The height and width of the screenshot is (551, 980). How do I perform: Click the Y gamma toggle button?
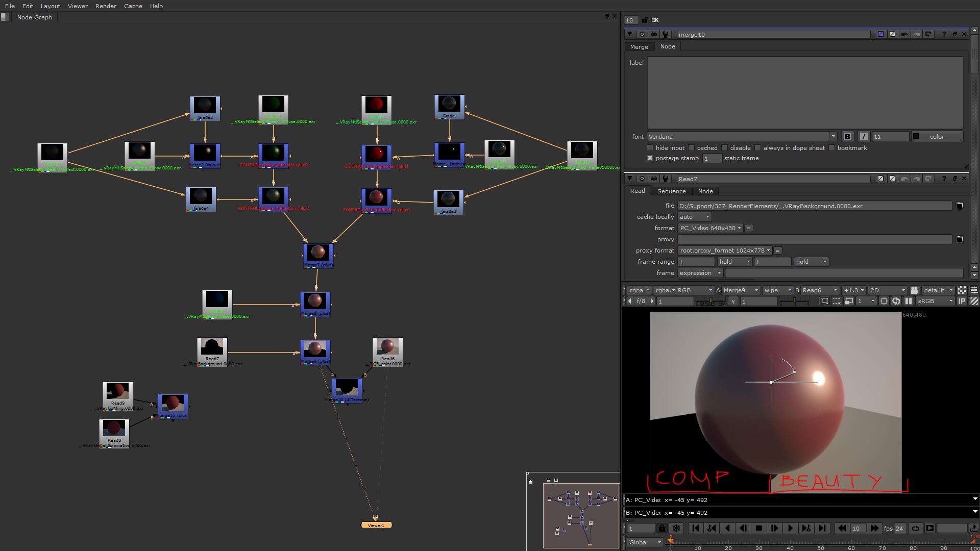pyautogui.click(x=733, y=301)
